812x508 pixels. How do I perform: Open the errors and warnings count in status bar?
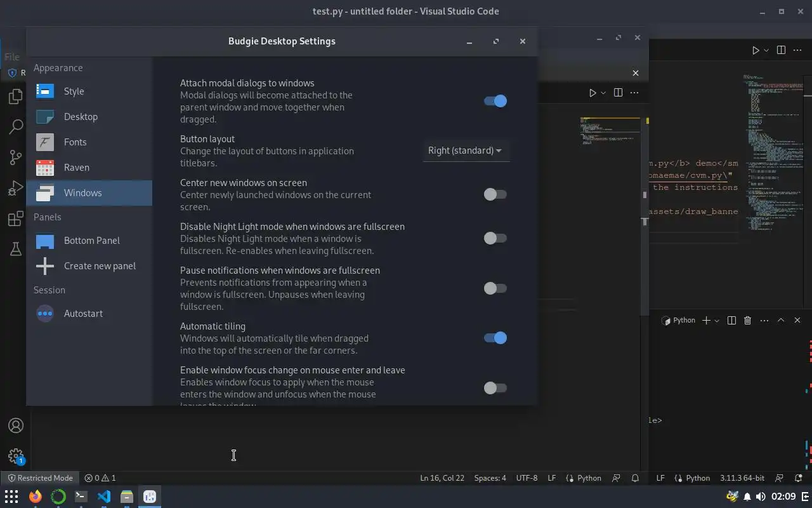100,478
